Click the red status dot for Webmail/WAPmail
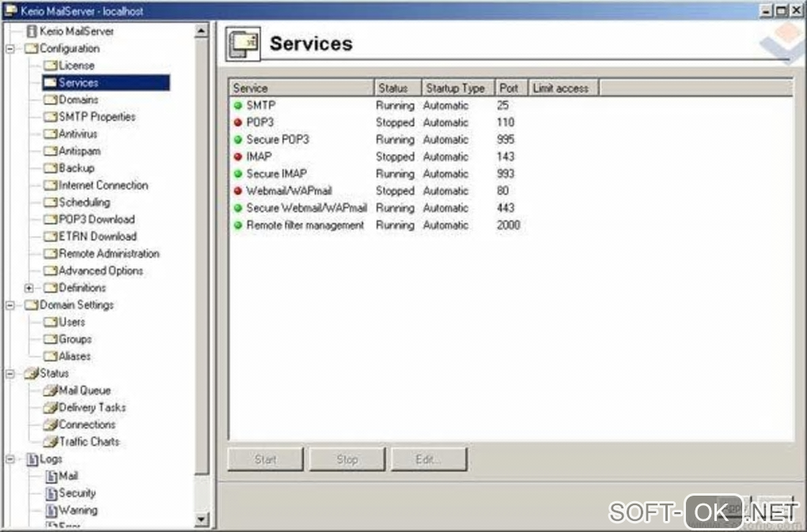Image resolution: width=807 pixels, height=532 pixels. [238, 191]
